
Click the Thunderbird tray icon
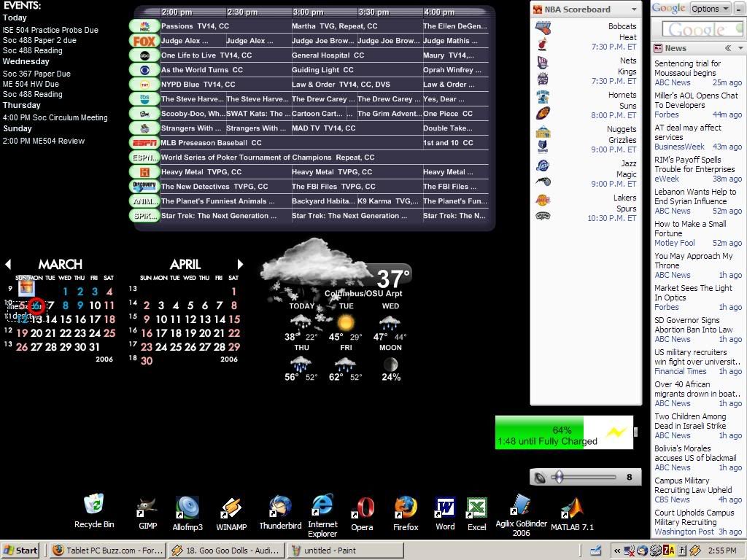tap(642, 551)
